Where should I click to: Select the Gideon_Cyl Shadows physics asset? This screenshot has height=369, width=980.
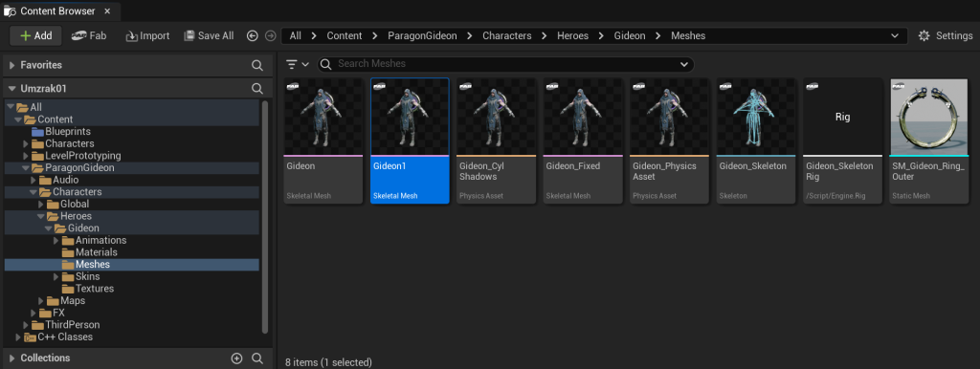[x=497, y=141]
